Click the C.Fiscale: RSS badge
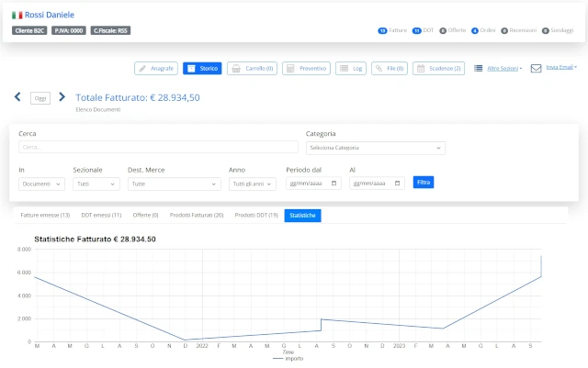The image size is (588, 368). pos(110,30)
